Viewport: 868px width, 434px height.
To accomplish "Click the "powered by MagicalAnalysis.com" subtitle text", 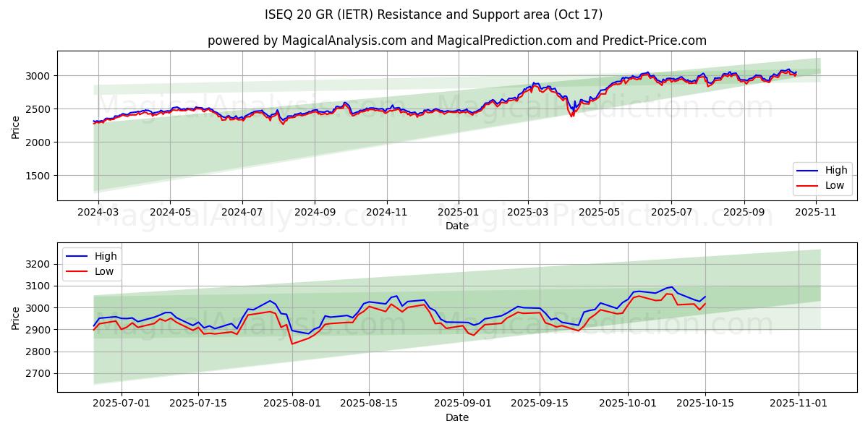I will [457, 41].
